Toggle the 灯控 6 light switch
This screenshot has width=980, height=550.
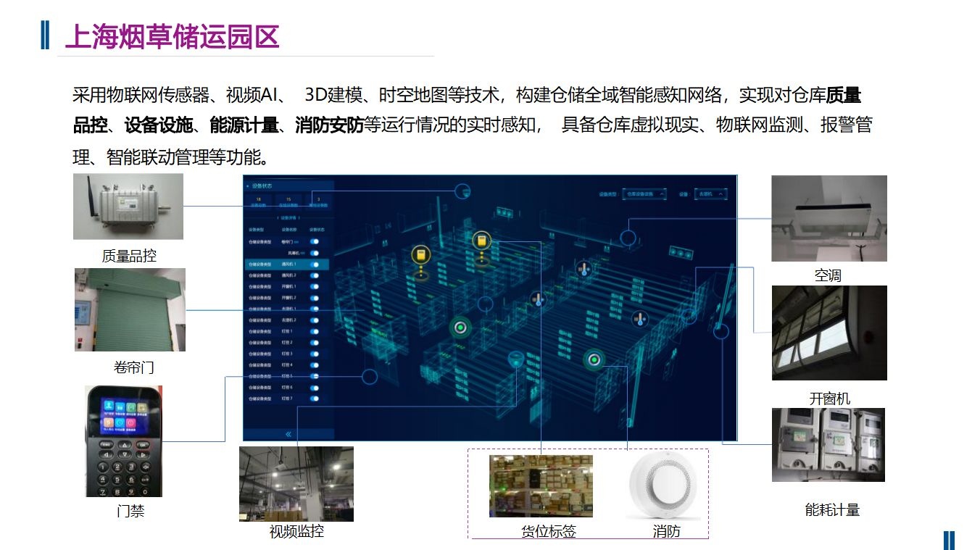(x=315, y=388)
